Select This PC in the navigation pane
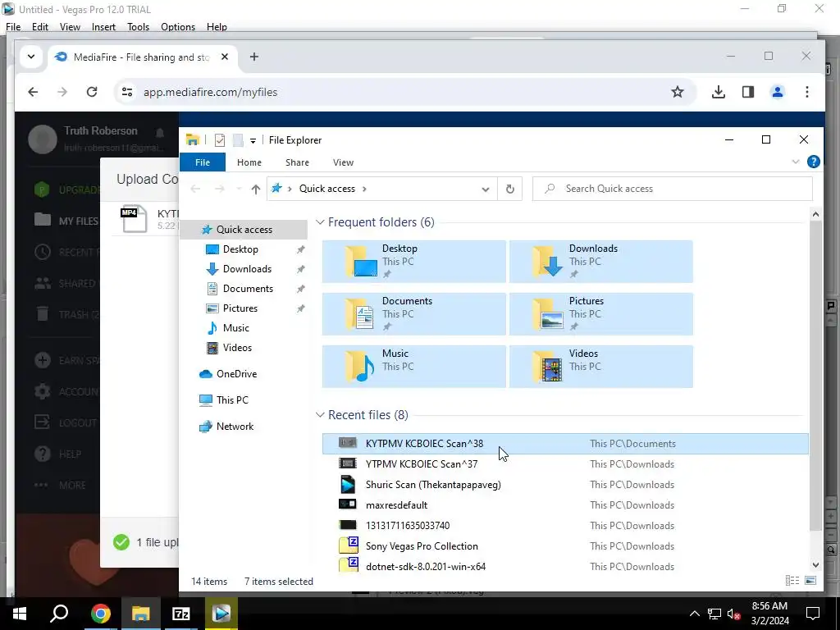This screenshot has width=840, height=630. coord(232,400)
